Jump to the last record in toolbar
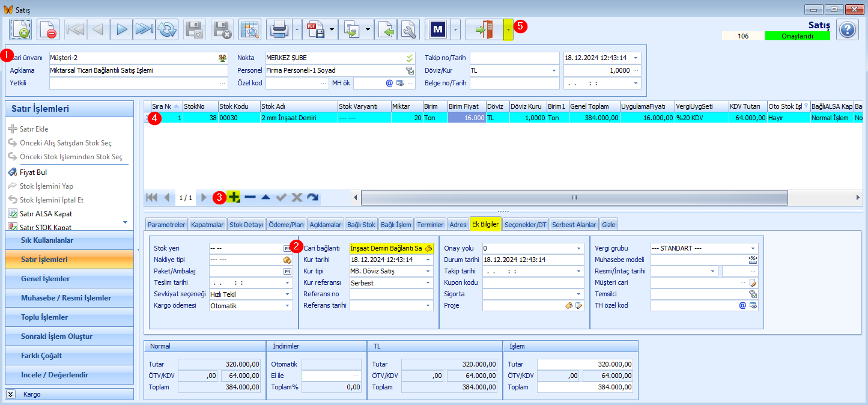868x405 pixels. [x=144, y=29]
